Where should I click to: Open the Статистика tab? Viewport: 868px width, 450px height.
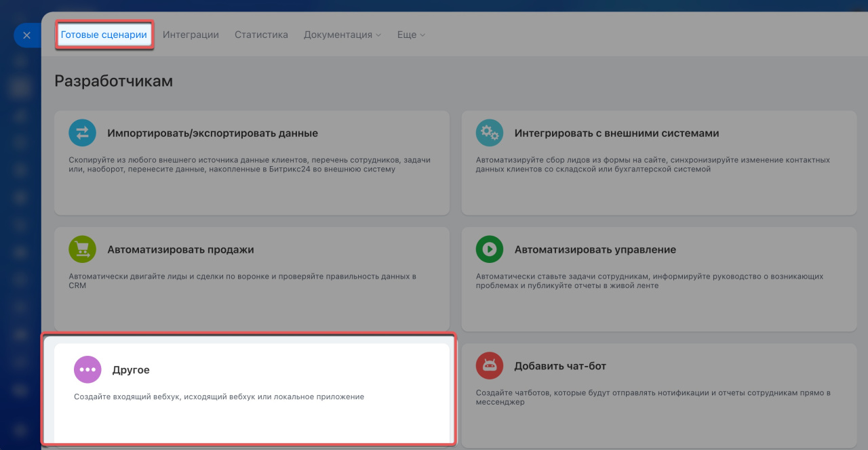pos(261,35)
